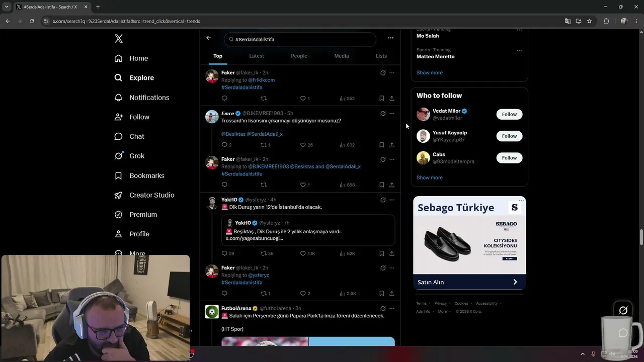Switch to the People tab

299,56
